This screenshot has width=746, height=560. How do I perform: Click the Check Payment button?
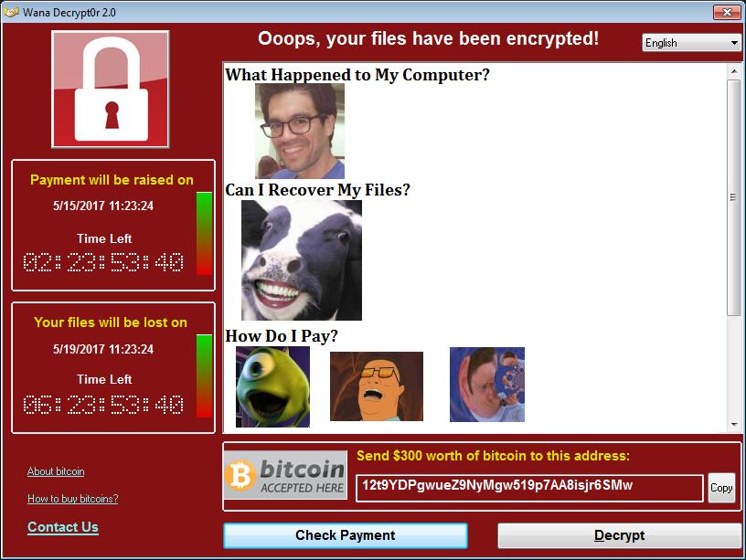point(346,535)
